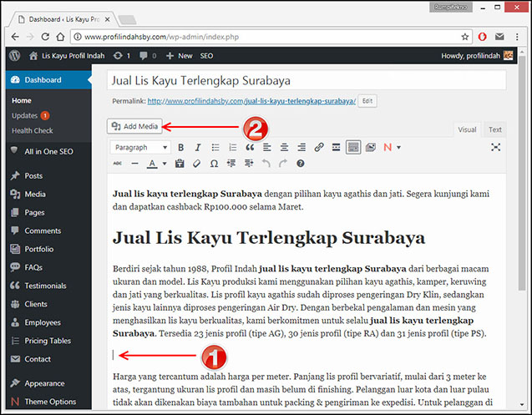Insert horizontal line
The height and width of the screenshot is (415, 532).
click(x=134, y=164)
